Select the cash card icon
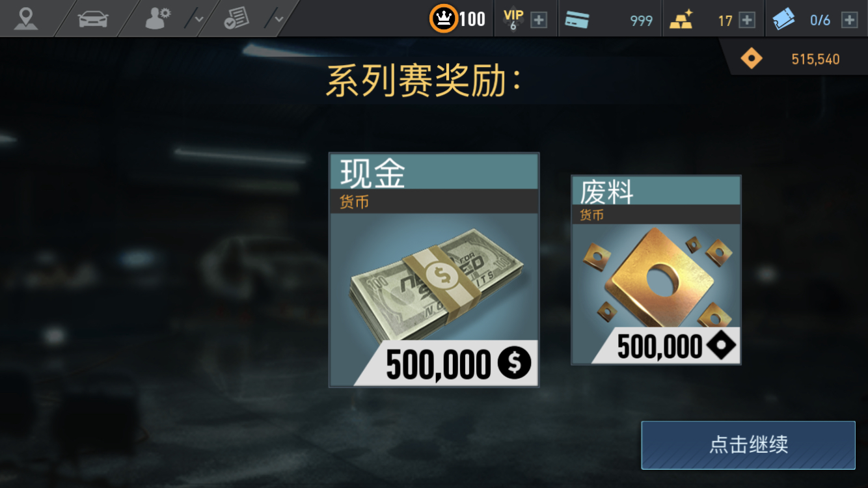This screenshot has width=868, height=488. pos(576,20)
